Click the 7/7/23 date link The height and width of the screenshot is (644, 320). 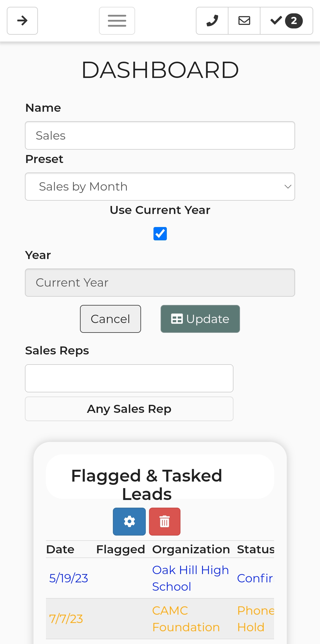66,619
